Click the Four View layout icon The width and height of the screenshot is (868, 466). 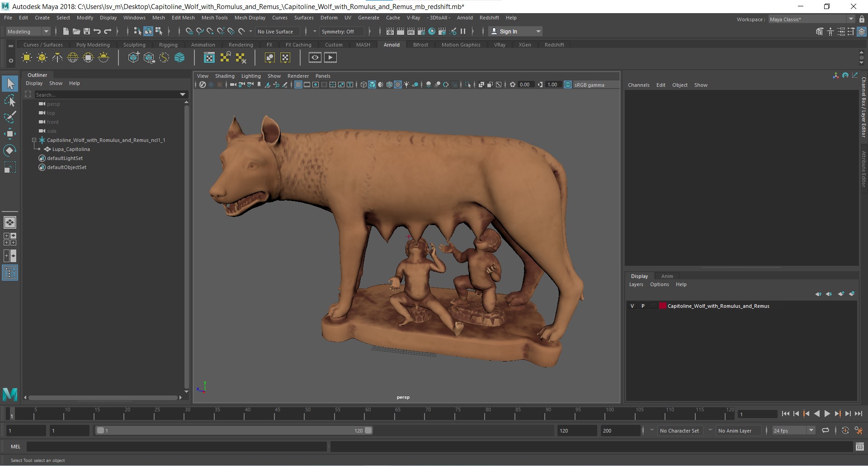click(x=10, y=239)
